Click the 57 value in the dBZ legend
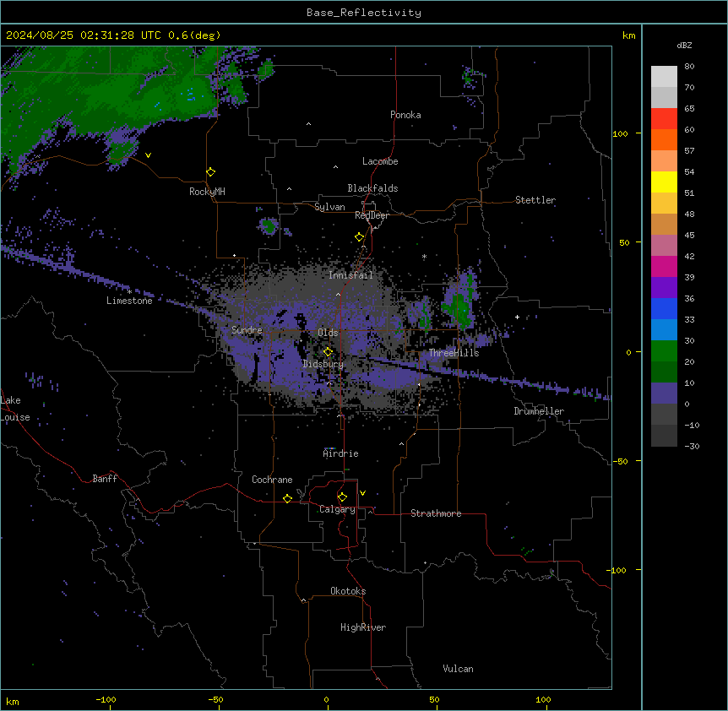This screenshot has width=728, height=711. coord(689,151)
